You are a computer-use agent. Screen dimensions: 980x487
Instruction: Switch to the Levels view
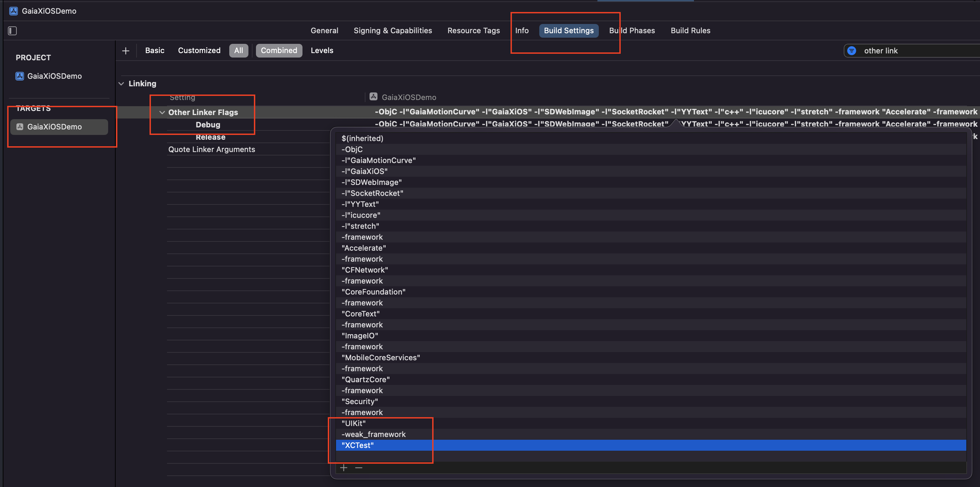pyautogui.click(x=321, y=50)
